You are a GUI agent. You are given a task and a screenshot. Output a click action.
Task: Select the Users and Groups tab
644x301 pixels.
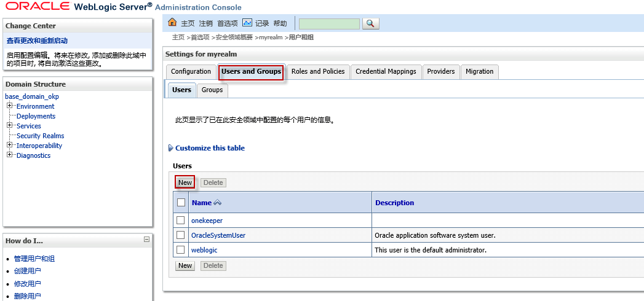(252, 71)
